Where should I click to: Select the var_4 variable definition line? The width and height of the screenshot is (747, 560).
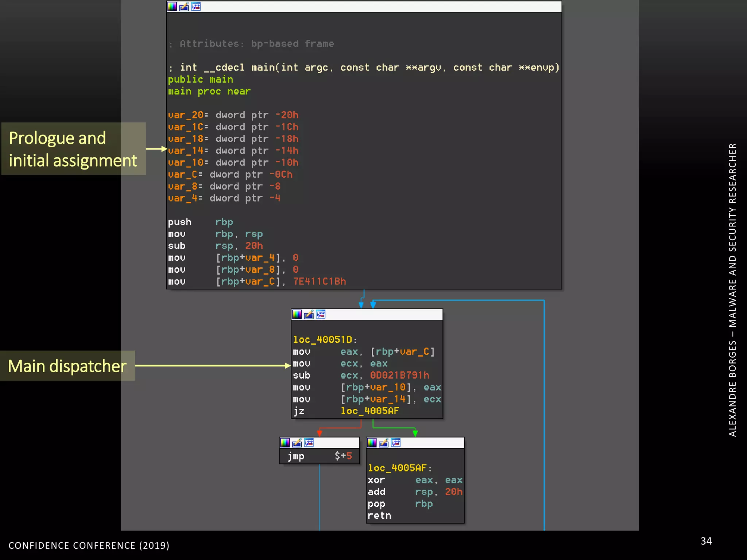pyautogui.click(x=224, y=198)
